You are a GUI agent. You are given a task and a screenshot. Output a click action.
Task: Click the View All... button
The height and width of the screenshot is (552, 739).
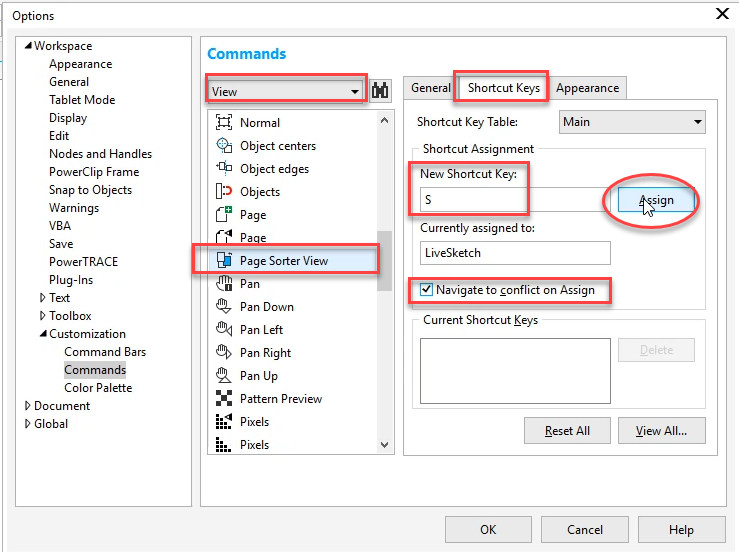661,431
